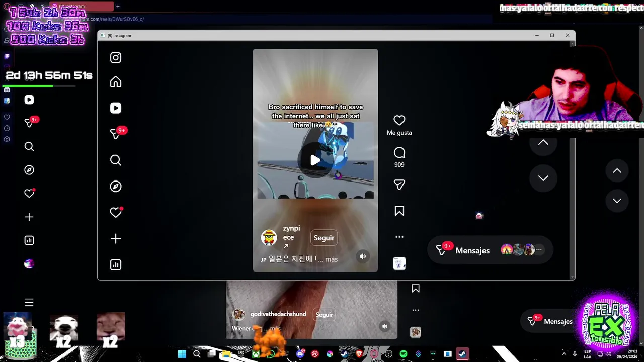Image resolution: width=644 pixels, height=362 pixels.
Task: Go to next reel in background browser
Action: pyautogui.click(x=617, y=201)
